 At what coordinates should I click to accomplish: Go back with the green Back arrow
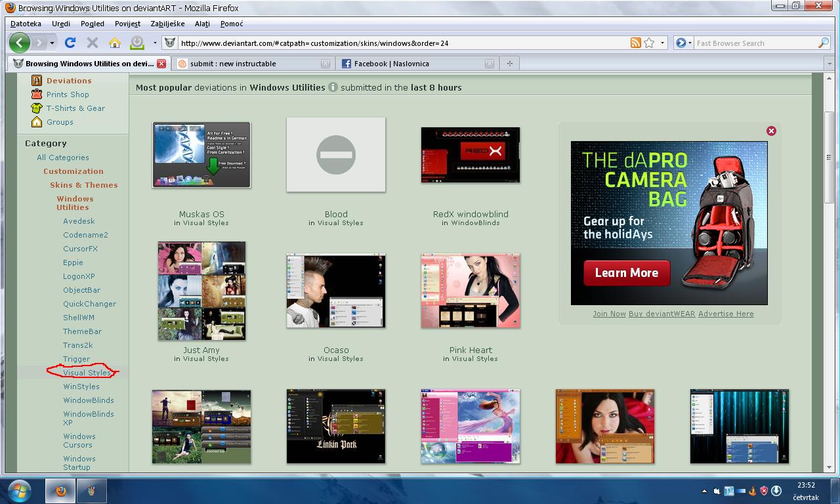coord(20,43)
